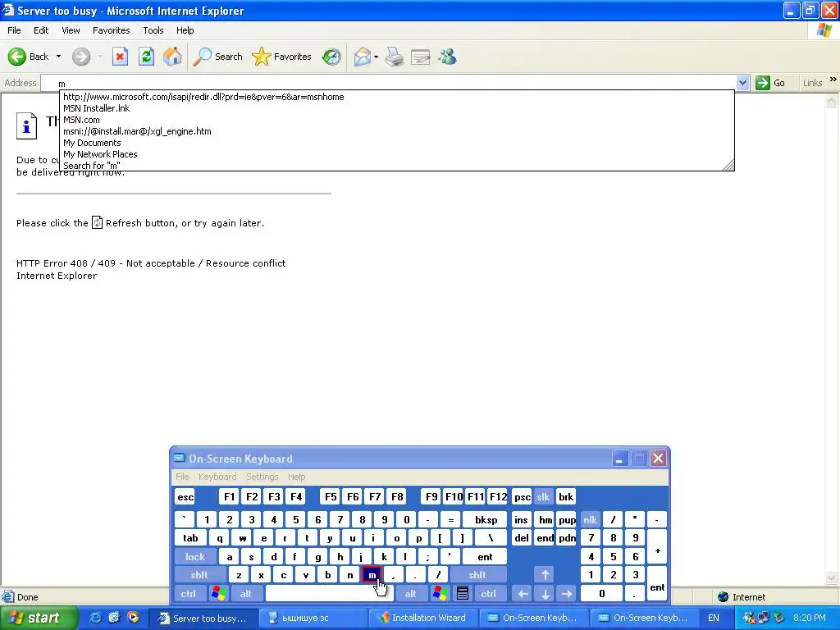The width and height of the screenshot is (840, 630).
Task: Toggle the right alt key
Action: [410, 594]
